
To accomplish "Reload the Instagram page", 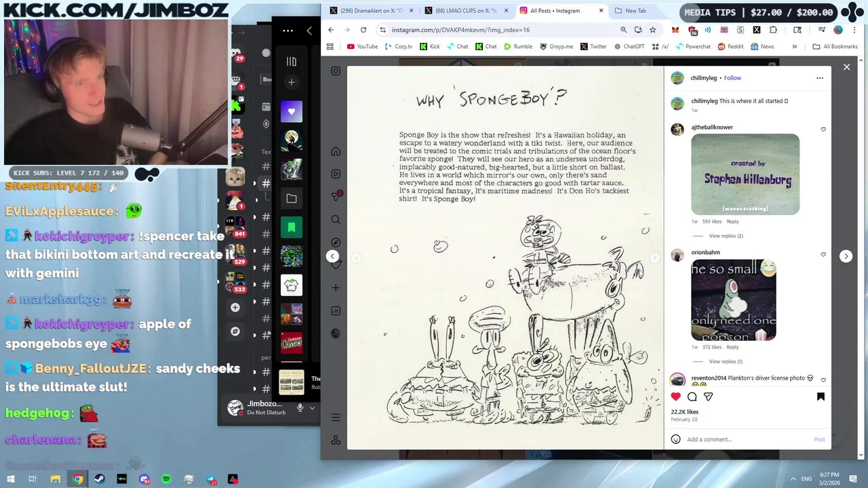I will pos(363,30).
